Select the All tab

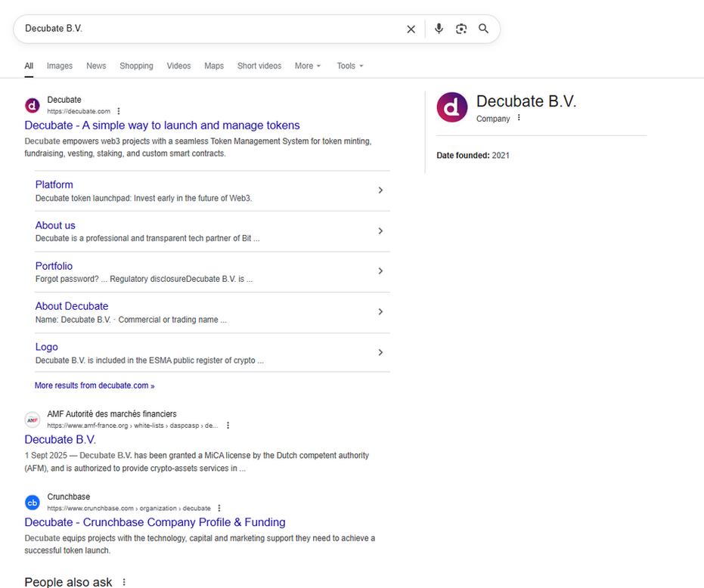tap(29, 66)
